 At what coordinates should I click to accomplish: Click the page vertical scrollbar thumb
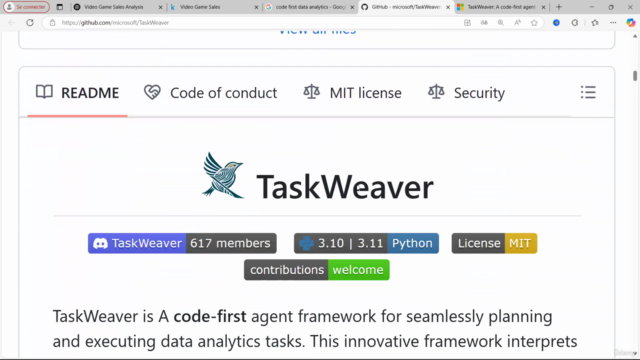(x=635, y=76)
